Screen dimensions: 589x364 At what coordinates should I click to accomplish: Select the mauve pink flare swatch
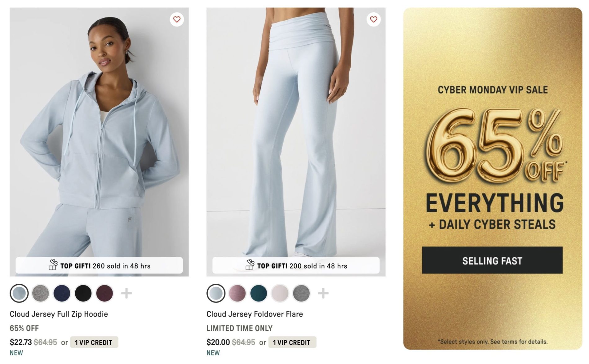click(x=237, y=293)
